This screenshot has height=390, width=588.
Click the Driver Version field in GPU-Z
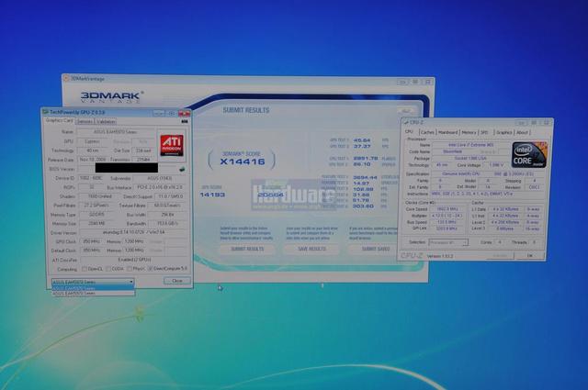pyautogui.click(x=133, y=232)
